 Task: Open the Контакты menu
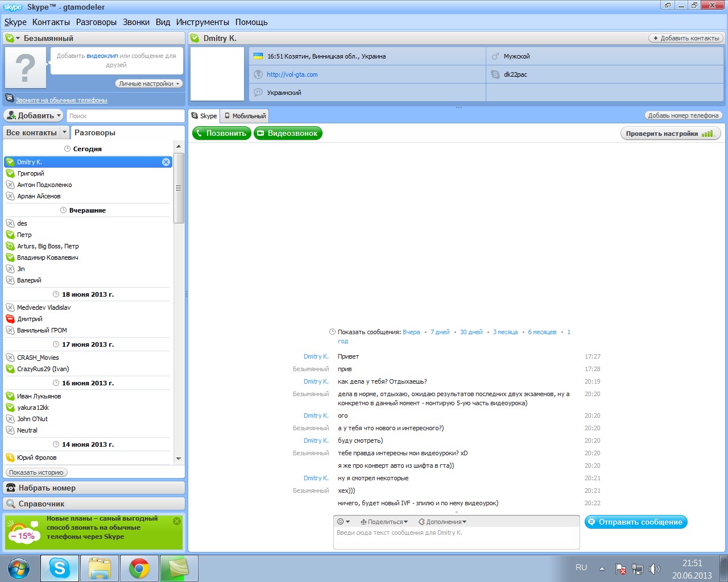coord(51,22)
